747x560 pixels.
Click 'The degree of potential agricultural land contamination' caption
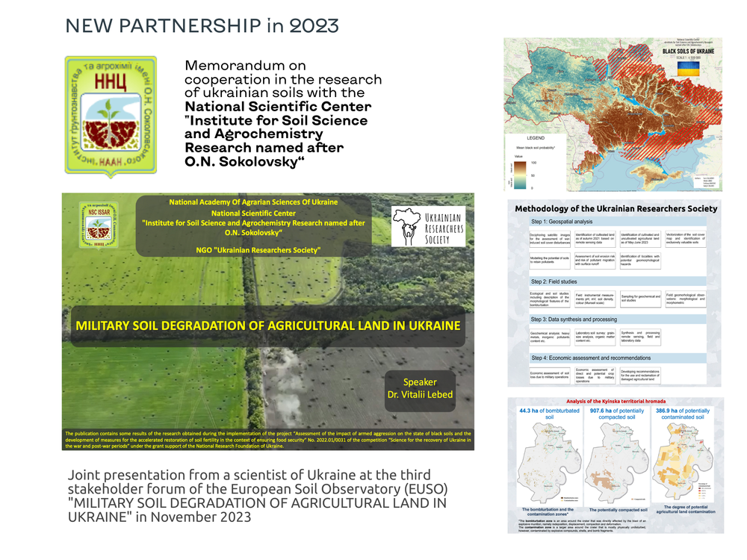point(686,509)
